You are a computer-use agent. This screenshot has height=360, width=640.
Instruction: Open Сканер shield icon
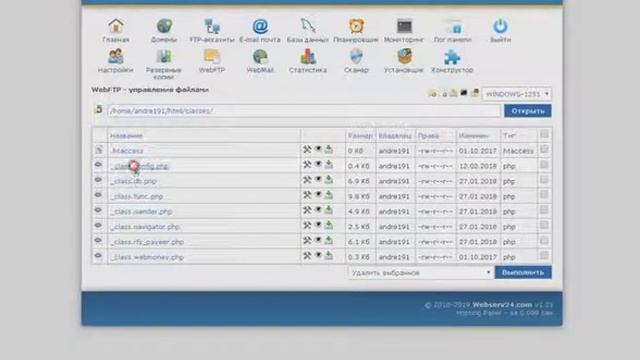click(x=356, y=56)
